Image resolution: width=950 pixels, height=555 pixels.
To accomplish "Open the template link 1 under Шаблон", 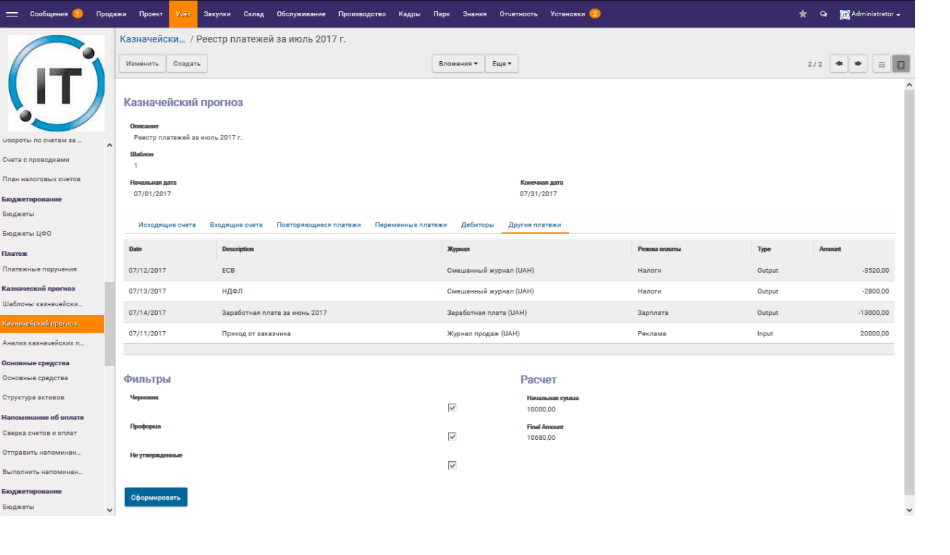I will click(136, 166).
